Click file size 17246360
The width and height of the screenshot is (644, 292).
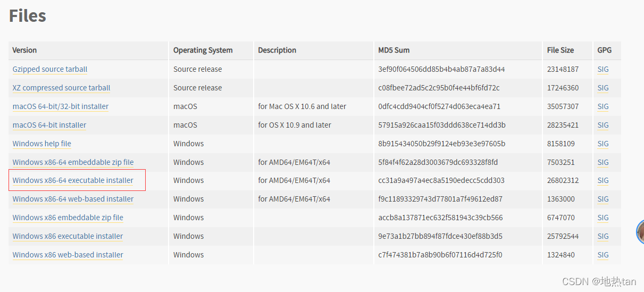(563, 88)
